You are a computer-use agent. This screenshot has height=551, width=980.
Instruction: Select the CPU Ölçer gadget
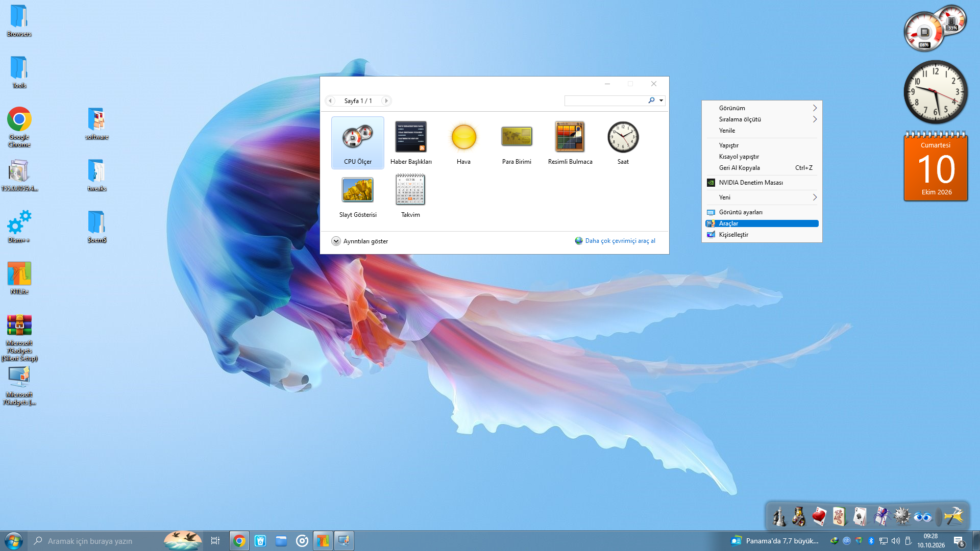tap(357, 143)
